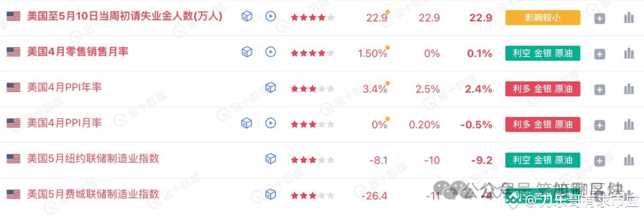Show bar chart for initial jobless claims
644x216 pixels.
point(629,18)
